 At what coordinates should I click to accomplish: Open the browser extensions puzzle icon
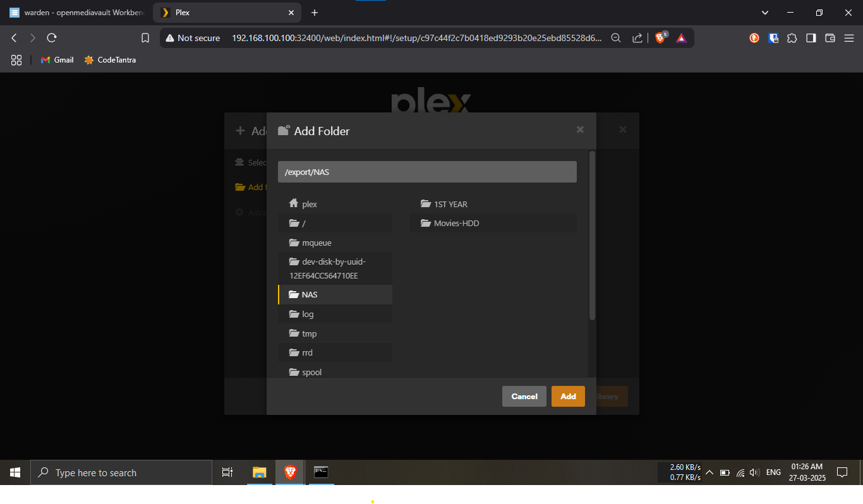tap(792, 38)
